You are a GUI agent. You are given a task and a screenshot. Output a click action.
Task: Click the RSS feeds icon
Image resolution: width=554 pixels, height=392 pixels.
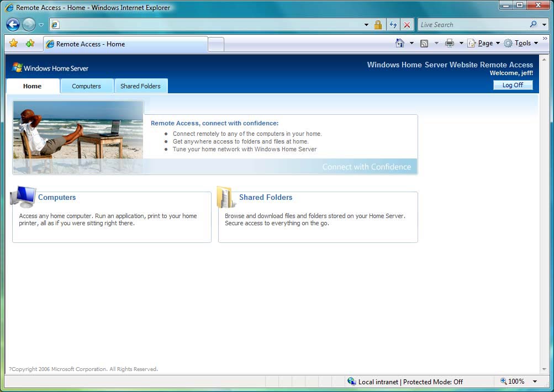click(424, 44)
